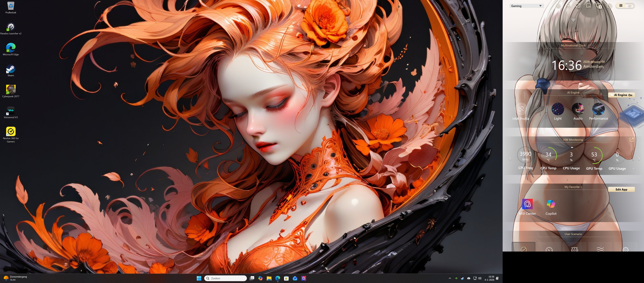The height and width of the screenshot is (283, 644).
Task: Expand hidden system tray icons chevron
Action: pos(450,278)
